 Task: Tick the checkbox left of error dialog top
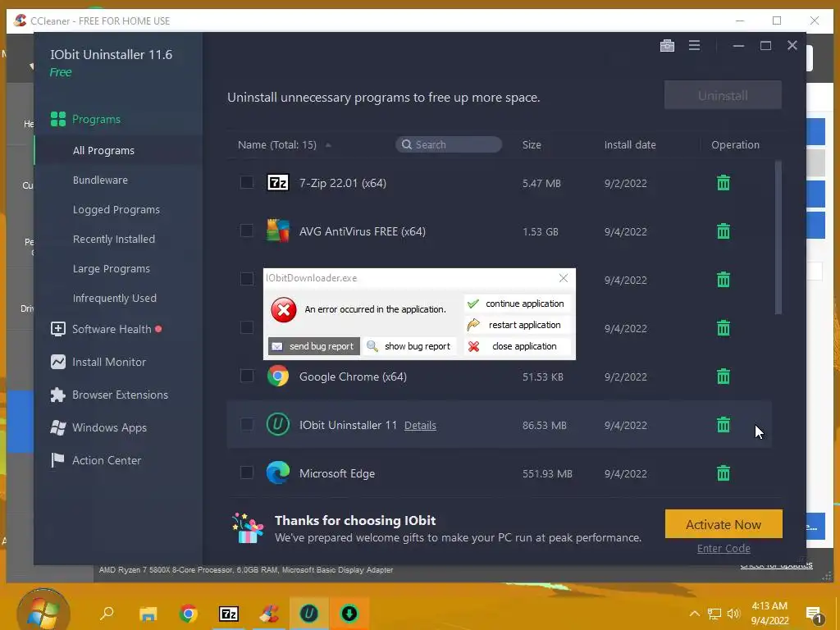click(246, 279)
